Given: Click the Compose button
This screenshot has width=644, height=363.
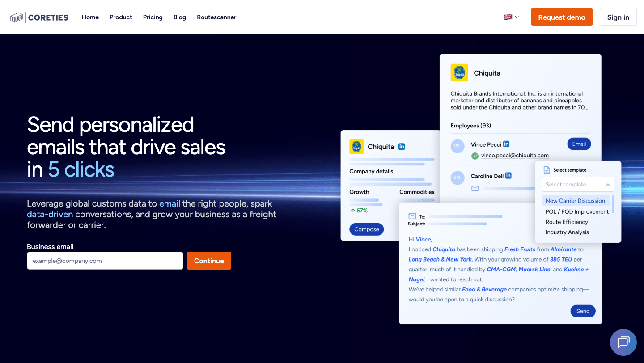Looking at the screenshot, I should pos(366,229).
